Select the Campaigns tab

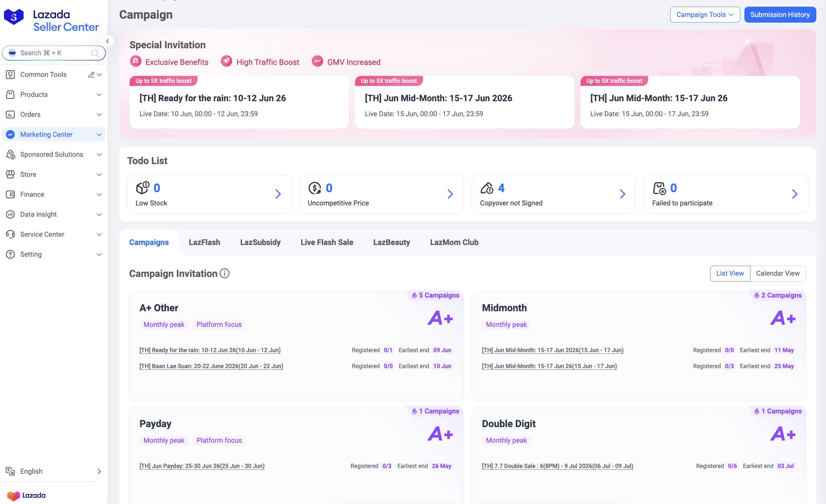point(149,242)
